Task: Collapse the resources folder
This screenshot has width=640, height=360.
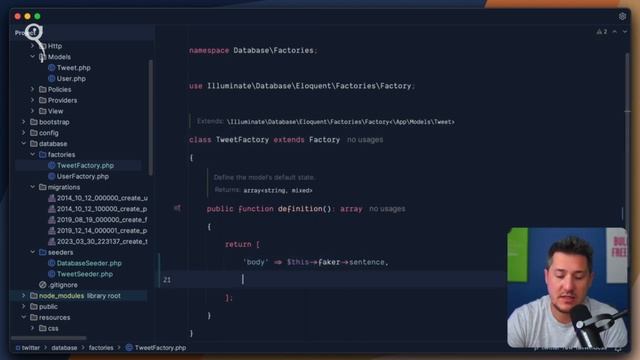Action: click(23, 317)
